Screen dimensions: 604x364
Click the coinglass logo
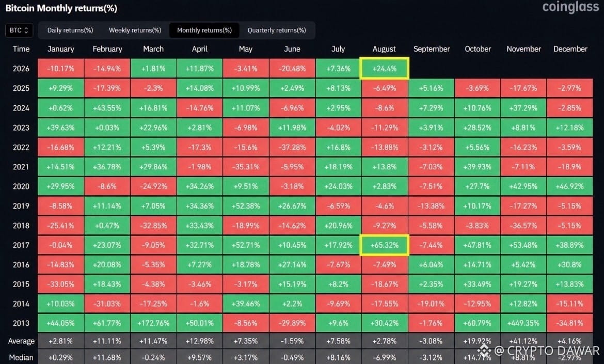click(x=570, y=7)
